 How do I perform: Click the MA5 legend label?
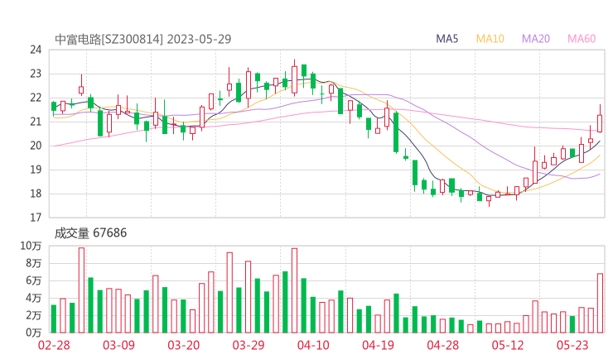coord(446,39)
